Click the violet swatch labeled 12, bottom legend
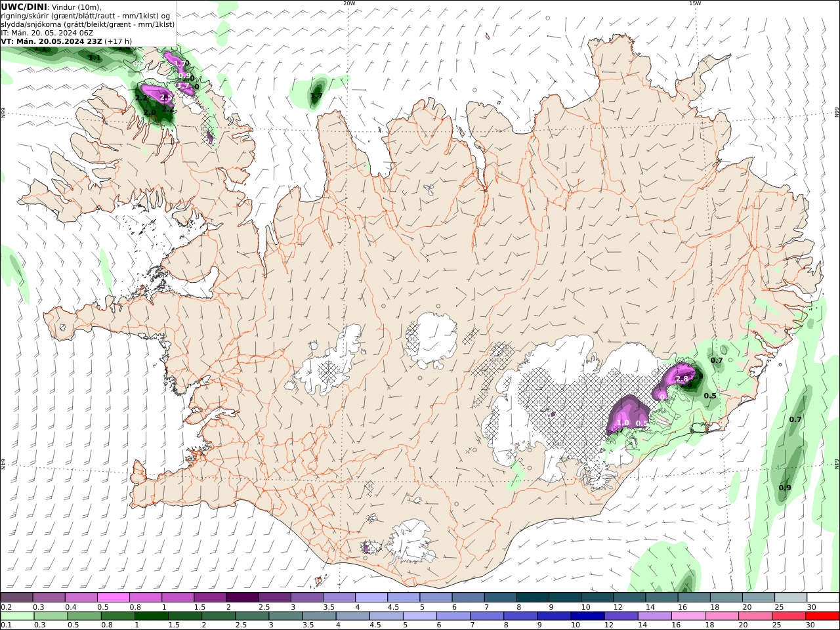The image size is (840, 630). click(621, 616)
